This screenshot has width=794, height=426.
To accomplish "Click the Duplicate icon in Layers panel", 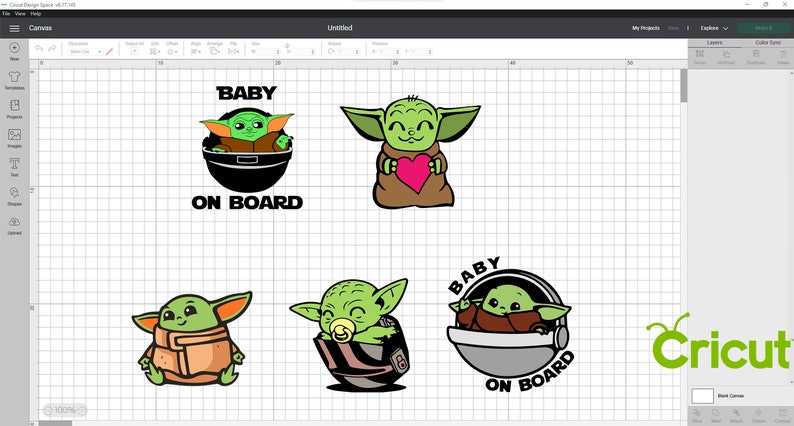I will (x=756, y=56).
